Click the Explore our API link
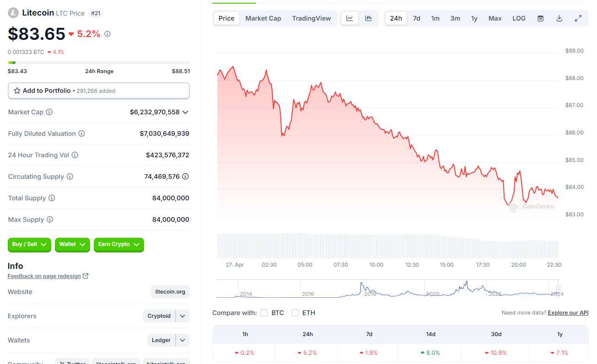 click(568, 313)
